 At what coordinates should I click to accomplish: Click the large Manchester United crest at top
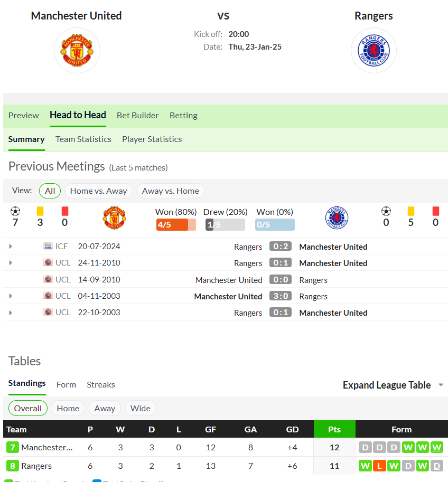(77, 50)
